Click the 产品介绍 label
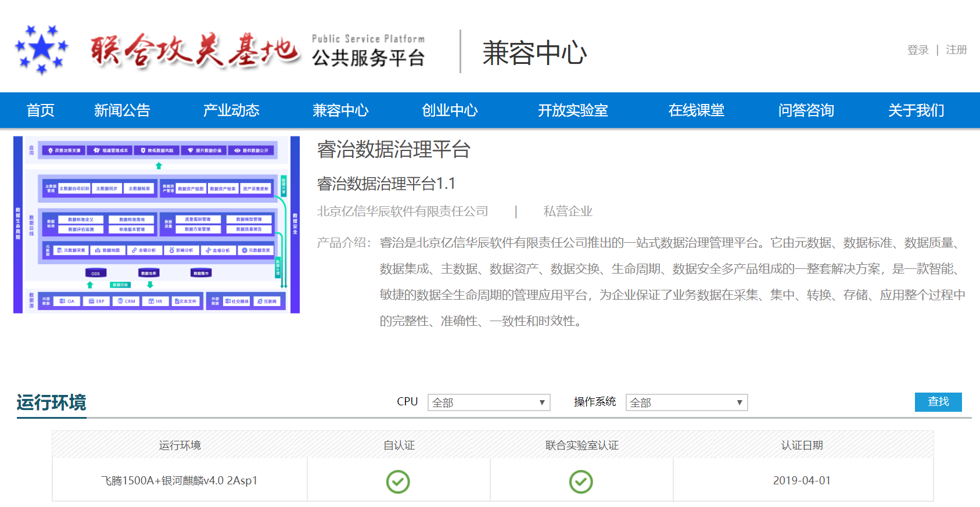Viewport: 980px width, 507px height. click(343, 243)
